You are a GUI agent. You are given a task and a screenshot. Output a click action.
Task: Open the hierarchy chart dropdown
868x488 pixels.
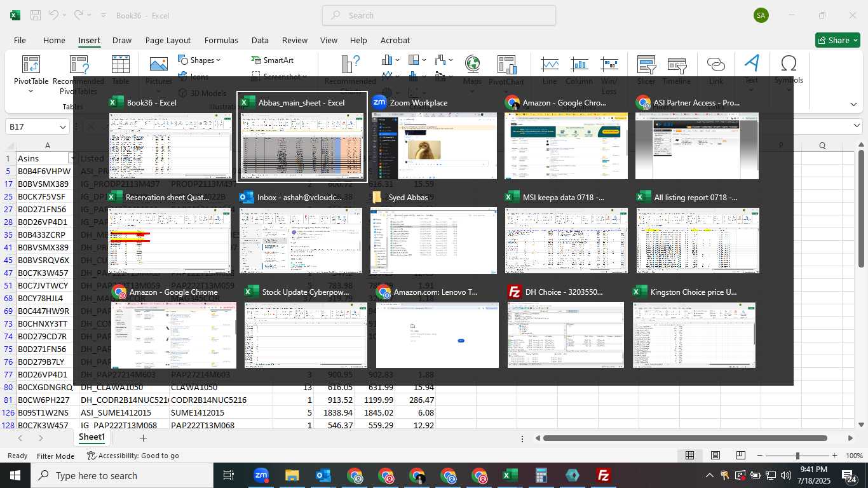(x=417, y=60)
